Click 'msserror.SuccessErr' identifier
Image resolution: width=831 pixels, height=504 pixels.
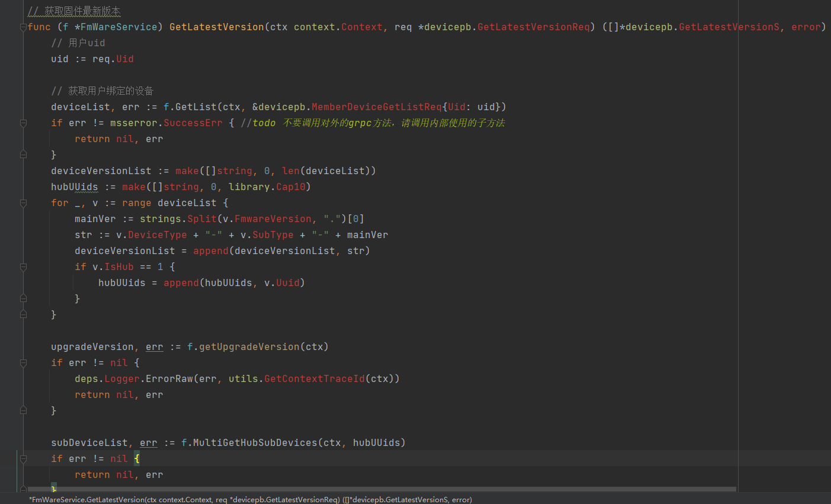pyautogui.click(x=166, y=123)
